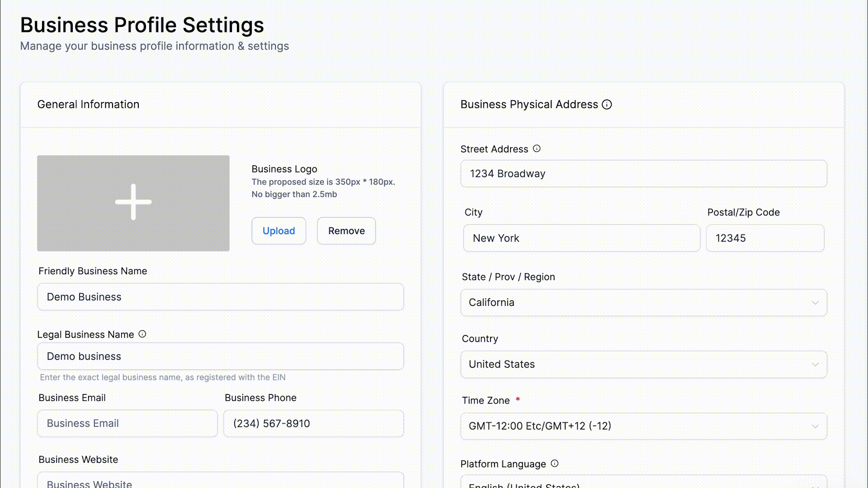The height and width of the screenshot is (488, 868).
Task: Click the Friendly Business Name field
Action: pos(220,297)
